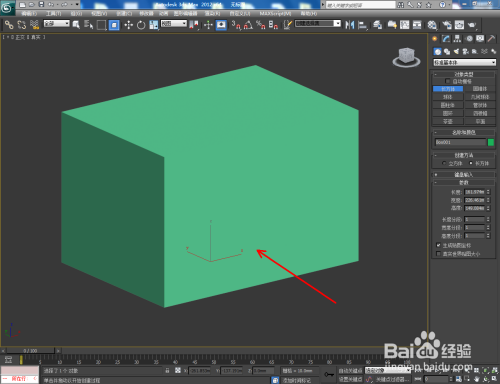Collapse the 名称和颜色 rollout

pyautogui.click(x=464, y=132)
